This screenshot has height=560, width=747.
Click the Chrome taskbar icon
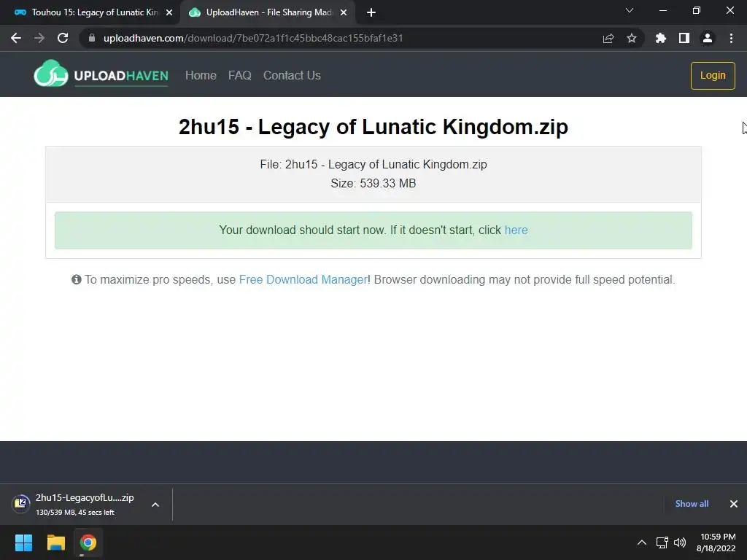(x=88, y=542)
